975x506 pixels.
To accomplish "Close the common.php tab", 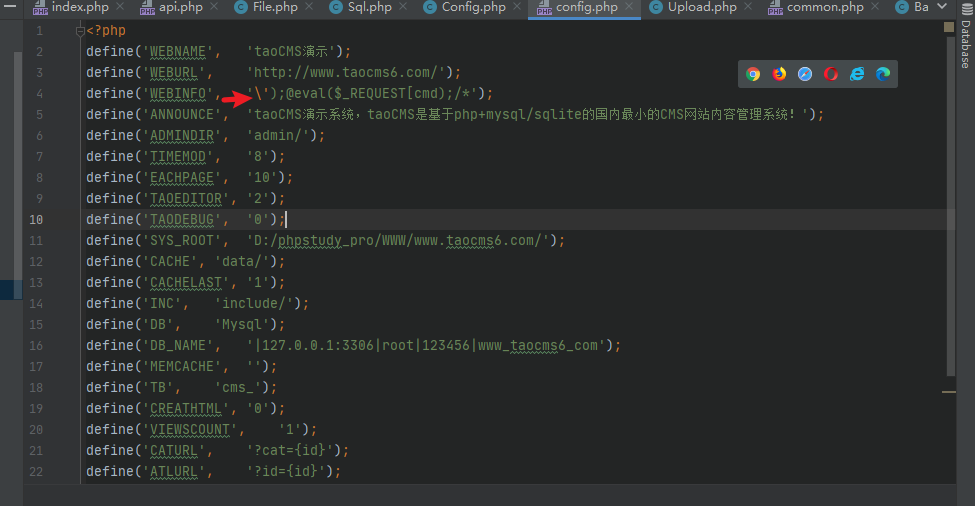I will tap(875, 7).
